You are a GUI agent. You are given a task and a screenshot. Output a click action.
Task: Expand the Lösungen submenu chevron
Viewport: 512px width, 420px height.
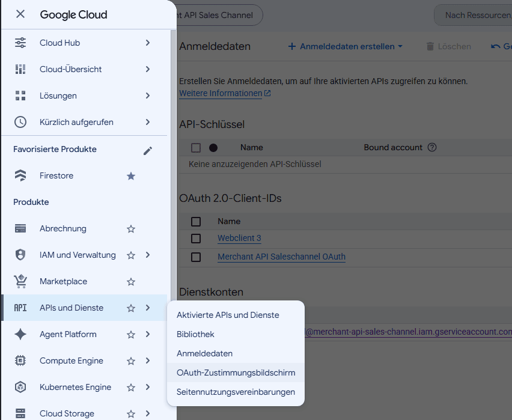pos(148,96)
